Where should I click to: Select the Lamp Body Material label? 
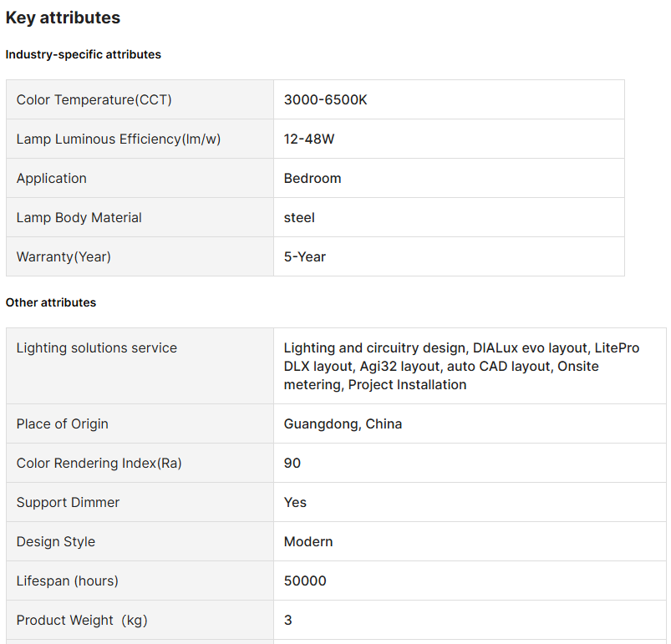(x=79, y=218)
